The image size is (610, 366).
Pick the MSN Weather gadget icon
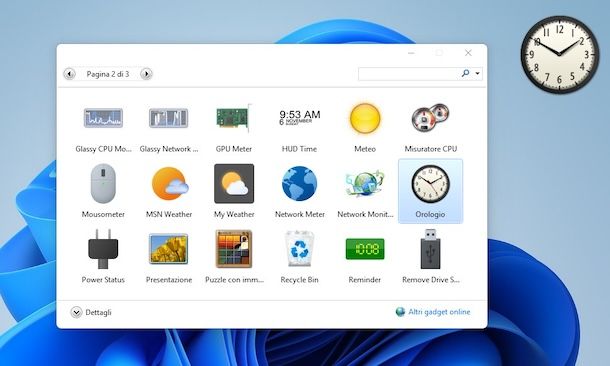point(170,184)
